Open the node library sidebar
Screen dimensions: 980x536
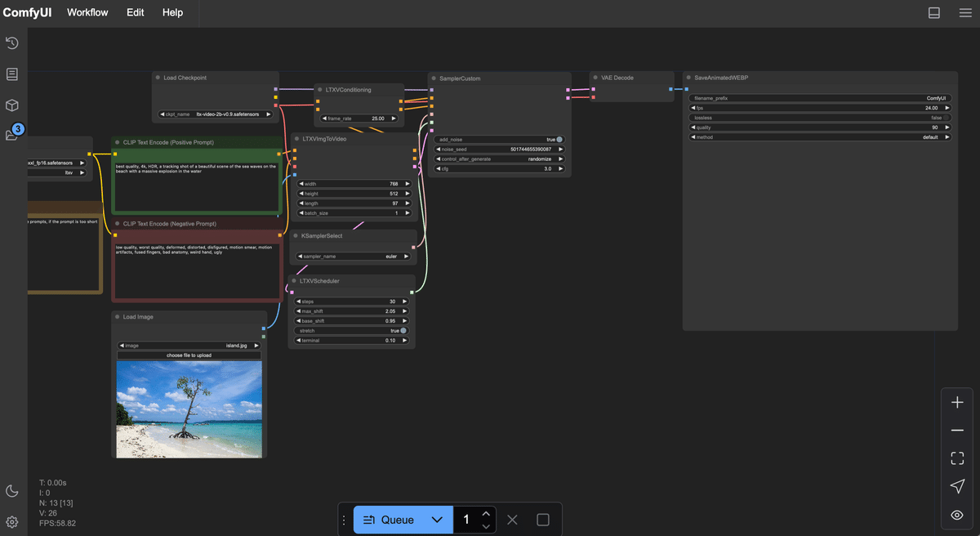11,74
